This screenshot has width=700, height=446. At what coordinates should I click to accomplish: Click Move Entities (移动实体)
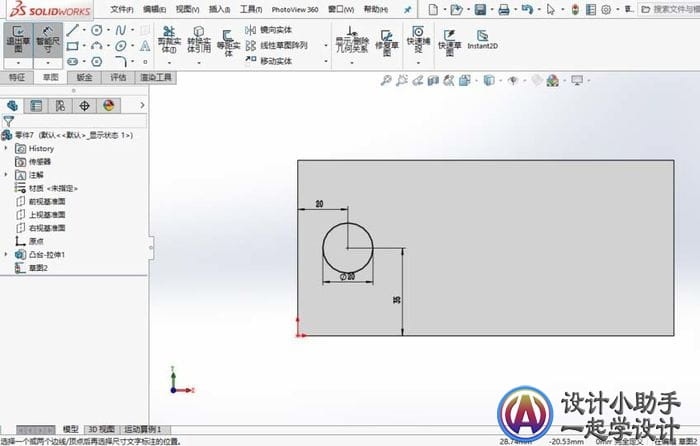point(269,61)
